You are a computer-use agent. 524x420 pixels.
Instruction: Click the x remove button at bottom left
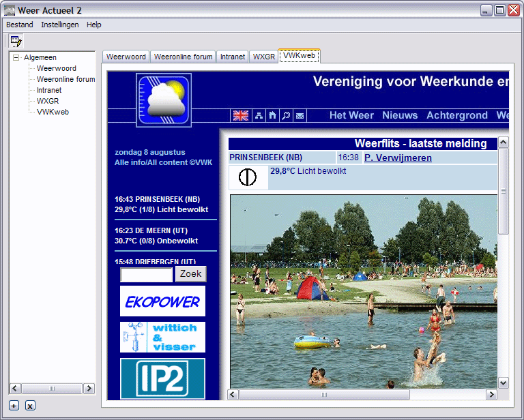point(30,406)
